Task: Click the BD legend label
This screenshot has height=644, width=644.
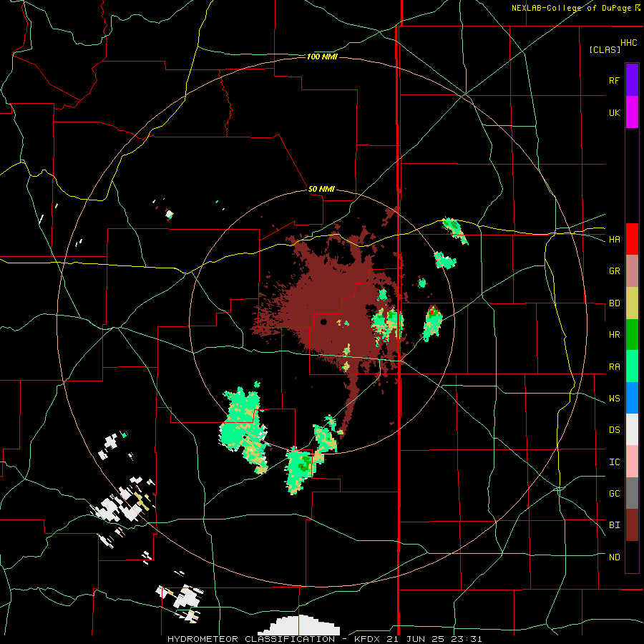Action: coord(614,303)
